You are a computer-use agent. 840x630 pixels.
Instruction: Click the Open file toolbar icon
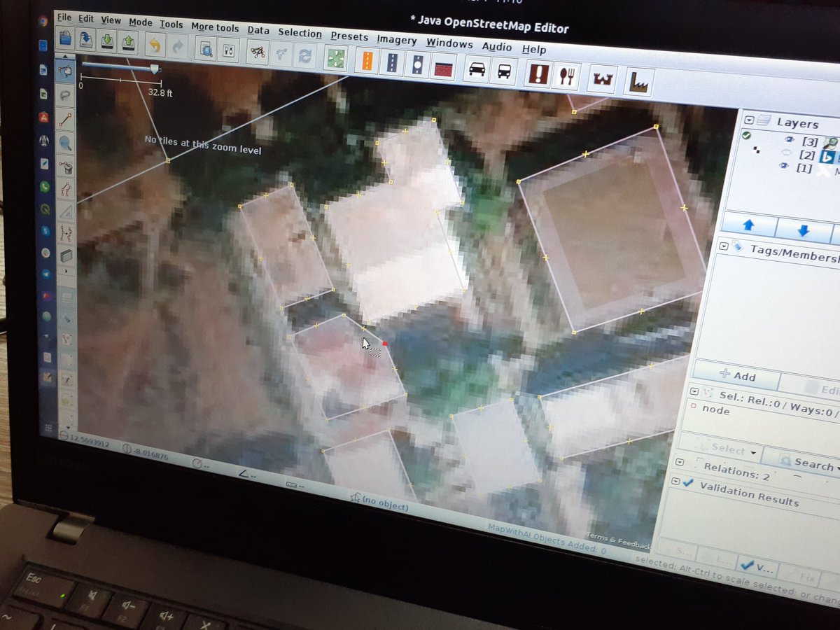pyautogui.click(x=65, y=38)
